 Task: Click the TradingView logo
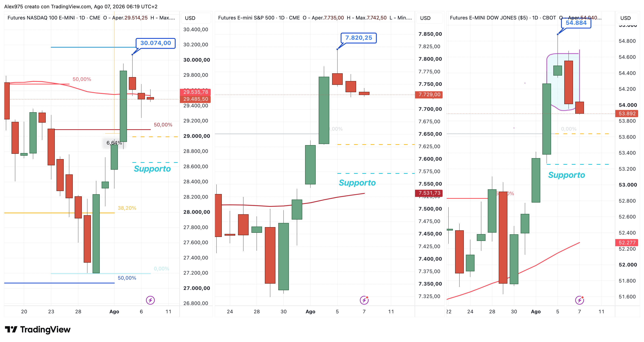tap(38, 330)
